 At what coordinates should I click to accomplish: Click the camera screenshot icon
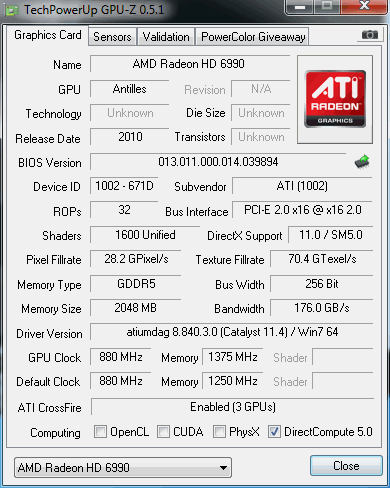370,35
